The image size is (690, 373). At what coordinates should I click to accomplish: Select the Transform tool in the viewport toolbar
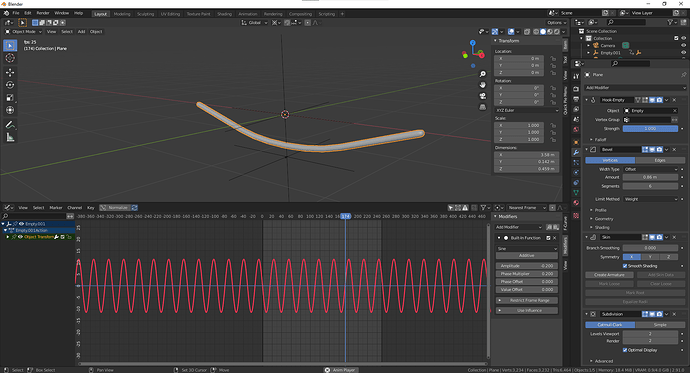tap(10, 110)
